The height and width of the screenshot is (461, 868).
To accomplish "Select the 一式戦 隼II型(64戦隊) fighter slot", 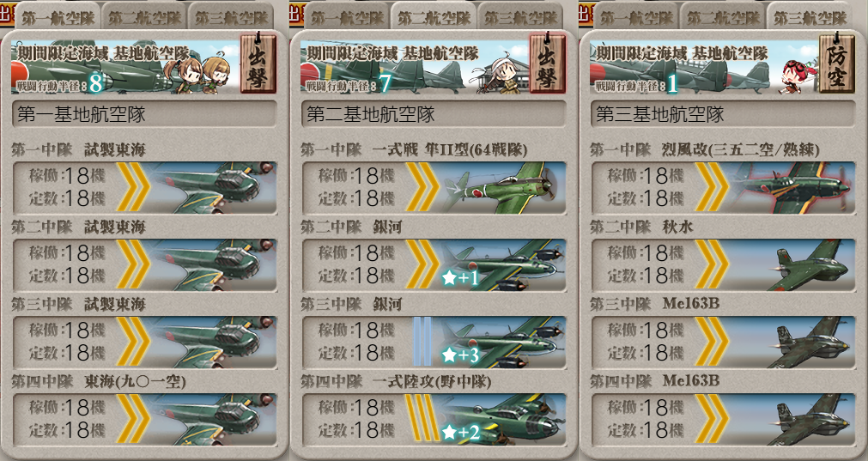I will 434,187.
